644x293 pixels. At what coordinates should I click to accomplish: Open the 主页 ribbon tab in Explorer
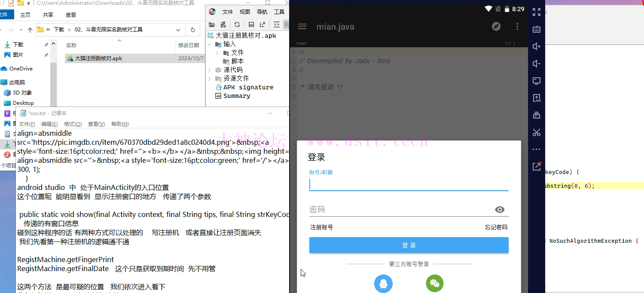pos(25,15)
